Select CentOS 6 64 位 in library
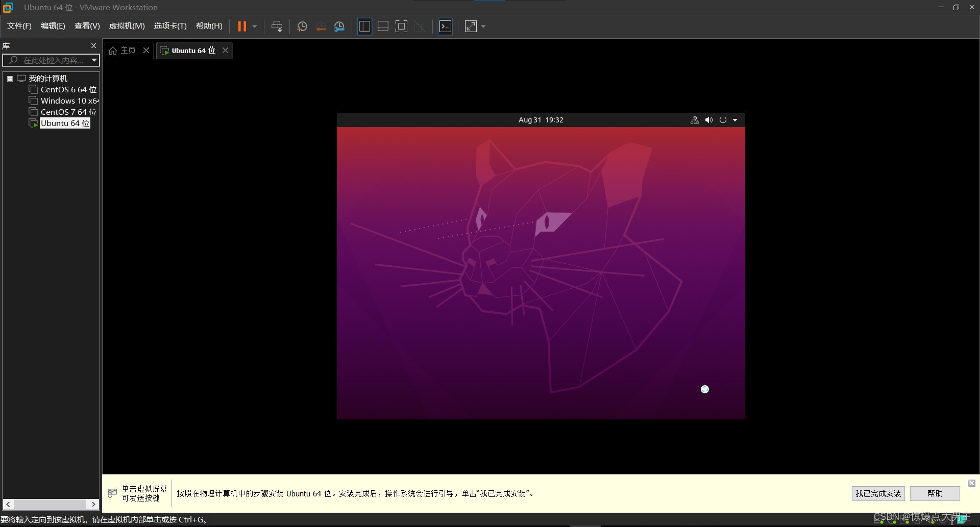This screenshot has width=980, height=527. pyautogui.click(x=68, y=90)
